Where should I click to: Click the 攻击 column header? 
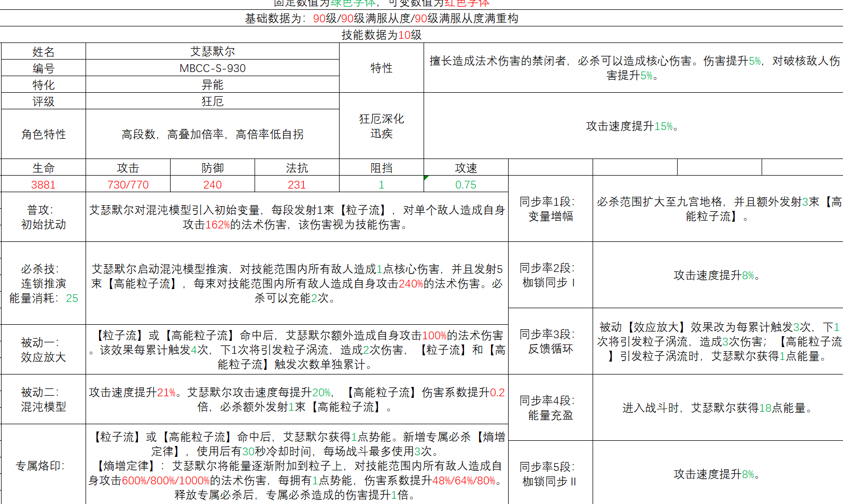pos(128,167)
